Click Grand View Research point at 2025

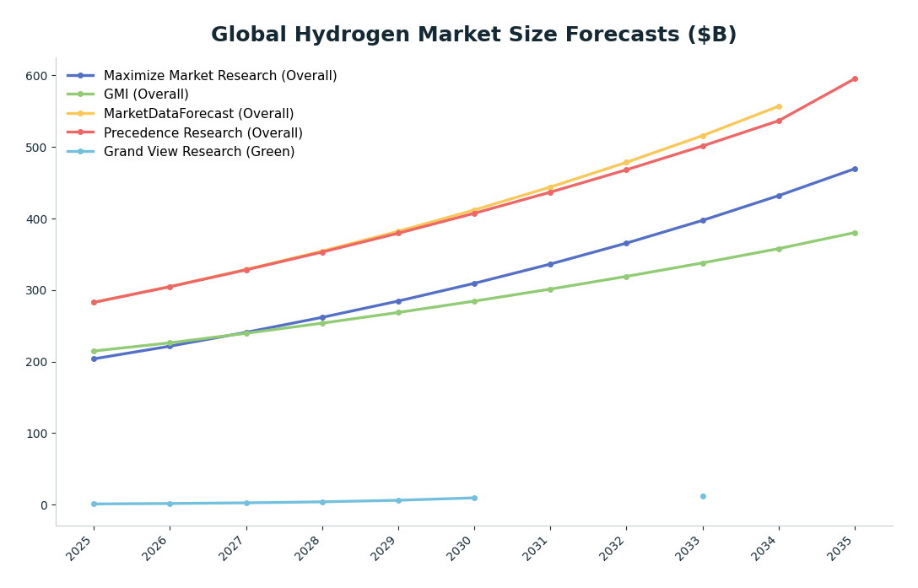[94, 504]
